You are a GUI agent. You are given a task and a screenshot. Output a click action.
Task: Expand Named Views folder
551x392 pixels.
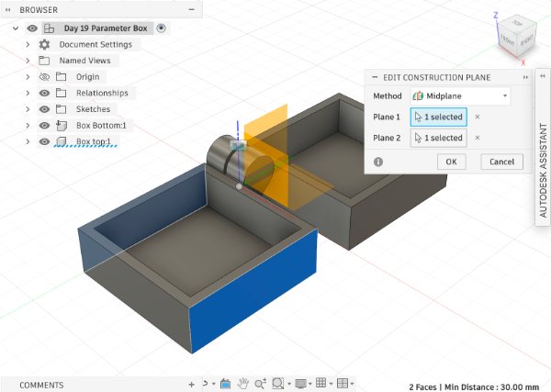coord(28,61)
